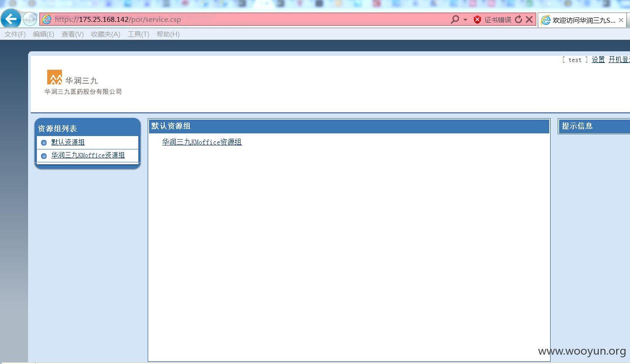630x364 pixels.
Task: Open the 查看(V) menu
Action: click(x=73, y=34)
